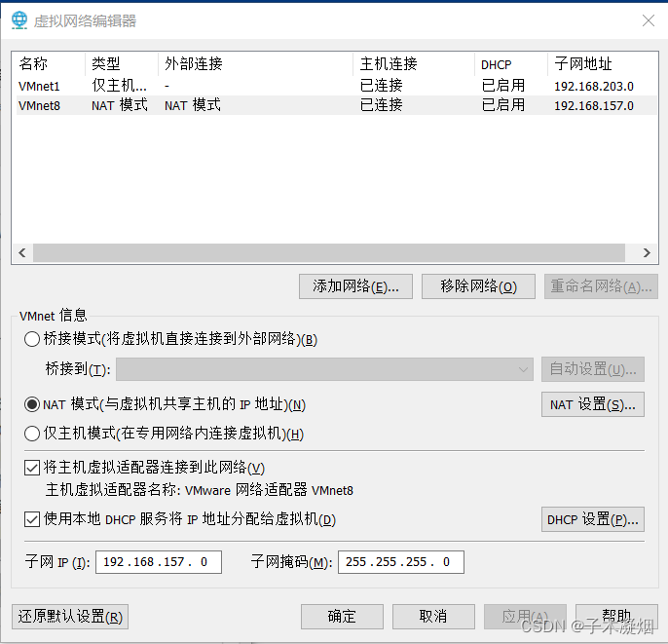Image resolution: width=668 pixels, height=644 pixels.
Task: Click 自动设置(U)... button
Action: (593, 369)
